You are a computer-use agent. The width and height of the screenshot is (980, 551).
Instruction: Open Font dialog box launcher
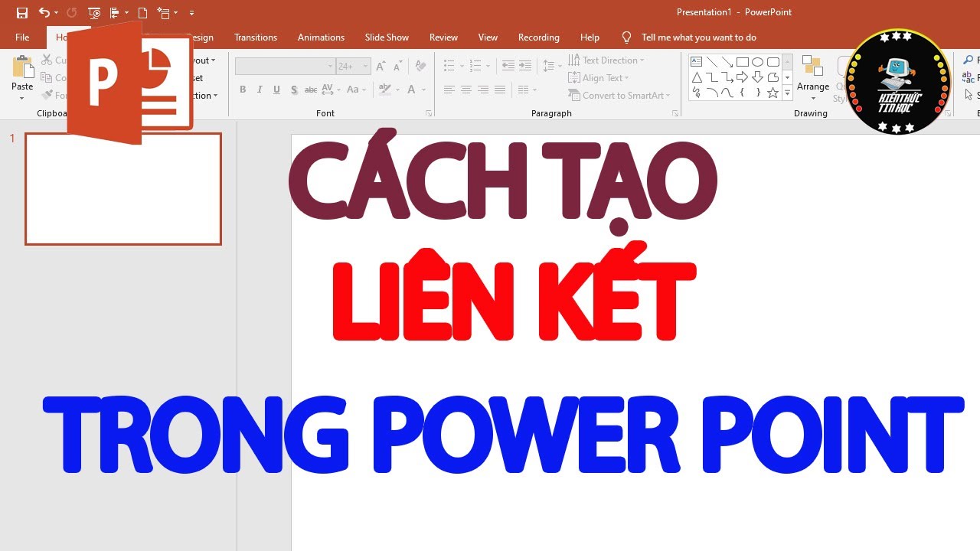429,113
